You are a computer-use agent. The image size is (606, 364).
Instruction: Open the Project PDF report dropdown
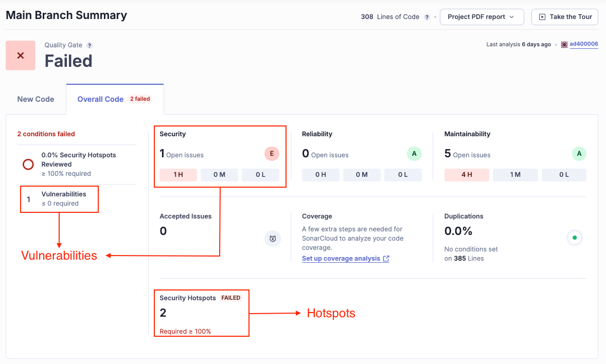tap(482, 17)
